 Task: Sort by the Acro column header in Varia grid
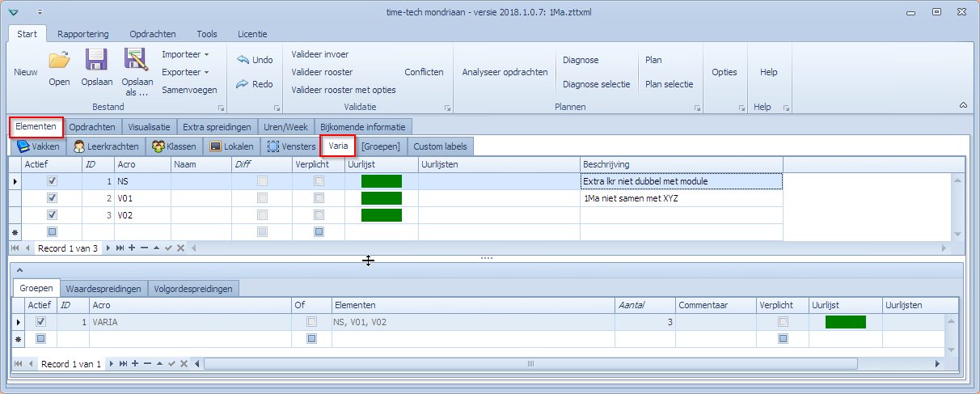click(x=142, y=164)
